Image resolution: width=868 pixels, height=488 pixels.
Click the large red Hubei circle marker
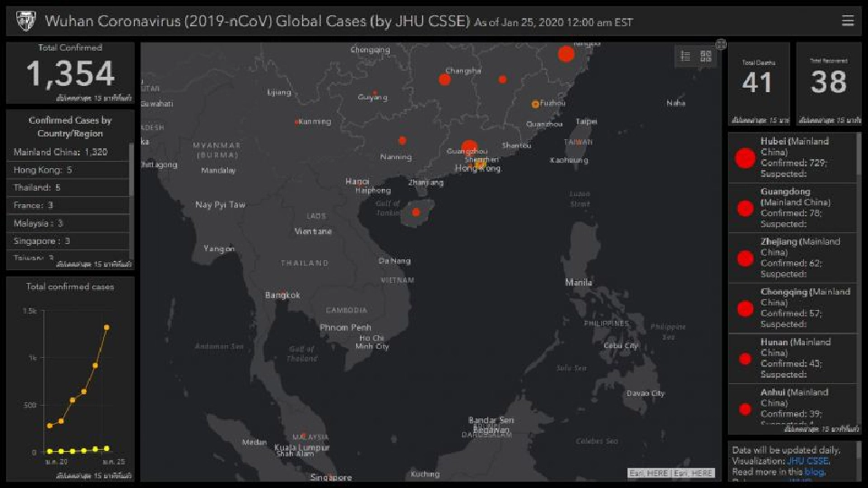[566, 54]
